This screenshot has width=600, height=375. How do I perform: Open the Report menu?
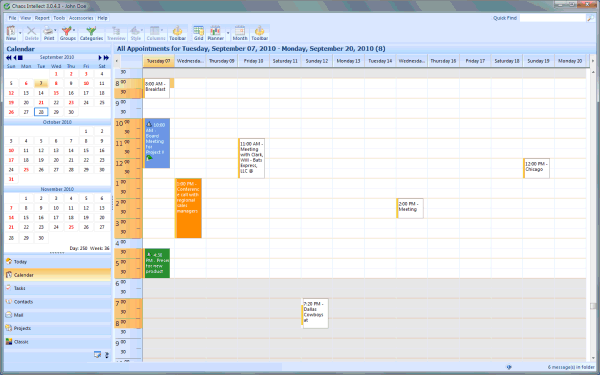point(42,18)
